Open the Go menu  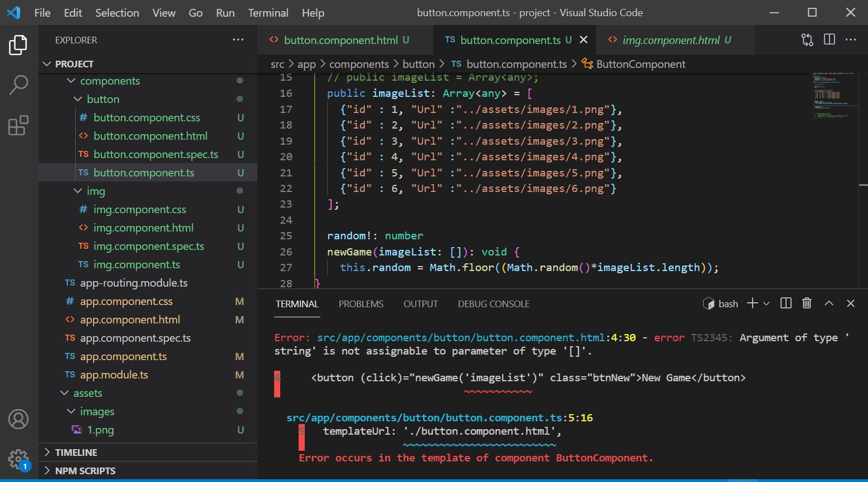[x=196, y=12]
